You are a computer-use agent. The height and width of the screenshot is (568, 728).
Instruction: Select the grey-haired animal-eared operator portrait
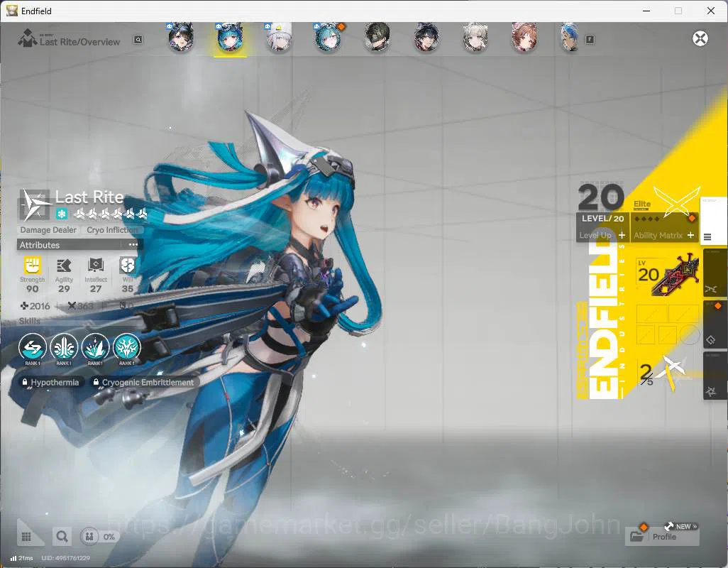pos(475,38)
